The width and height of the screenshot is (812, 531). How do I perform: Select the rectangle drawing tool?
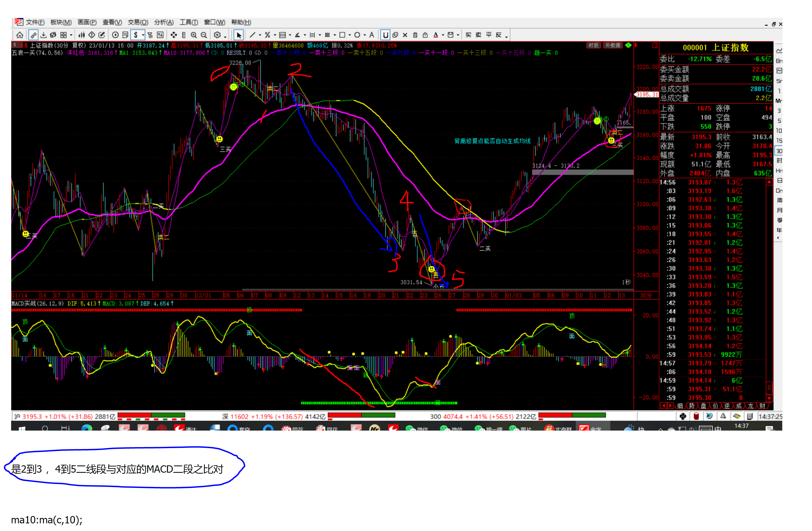(342, 35)
